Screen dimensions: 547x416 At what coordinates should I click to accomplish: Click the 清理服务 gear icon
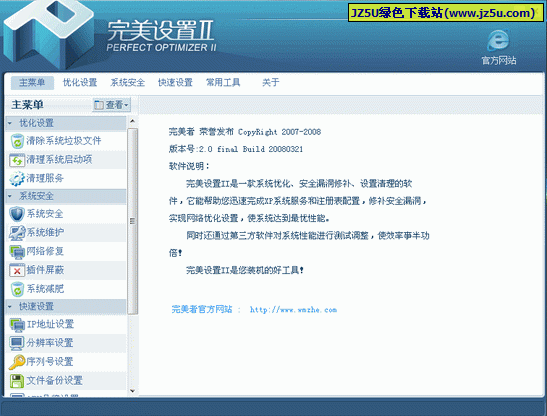17,179
